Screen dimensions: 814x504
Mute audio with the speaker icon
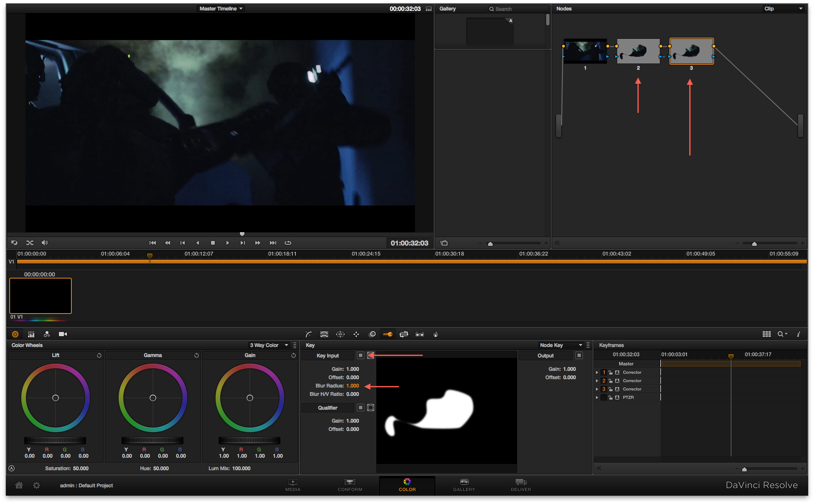click(x=45, y=243)
